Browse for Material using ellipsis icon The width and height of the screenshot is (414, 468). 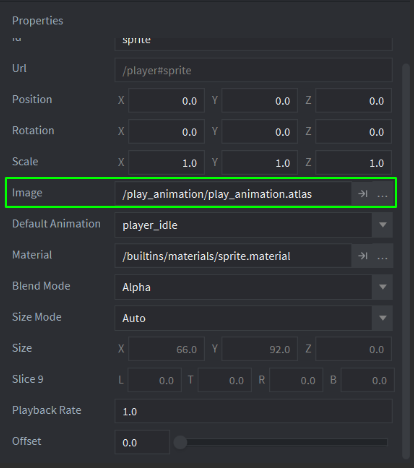(x=382, y=256)
